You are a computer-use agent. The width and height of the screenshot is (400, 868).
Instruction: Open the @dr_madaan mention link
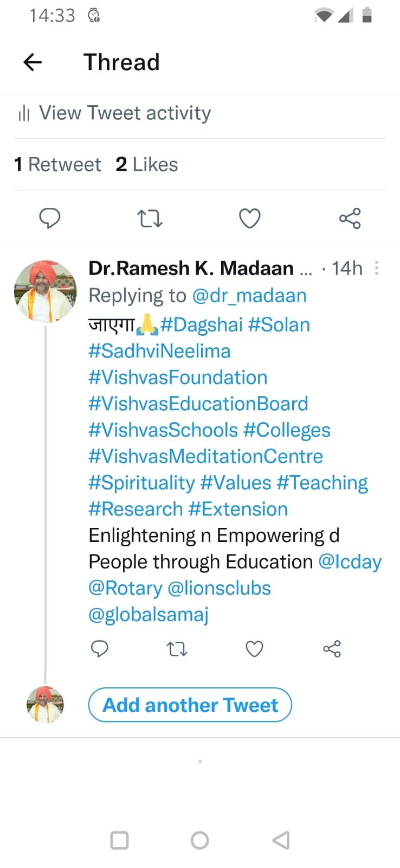point(249,296)
